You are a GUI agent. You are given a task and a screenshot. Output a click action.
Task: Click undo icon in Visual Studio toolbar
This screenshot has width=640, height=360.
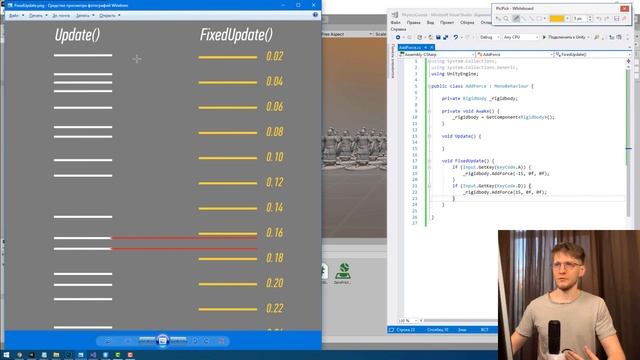456,37
